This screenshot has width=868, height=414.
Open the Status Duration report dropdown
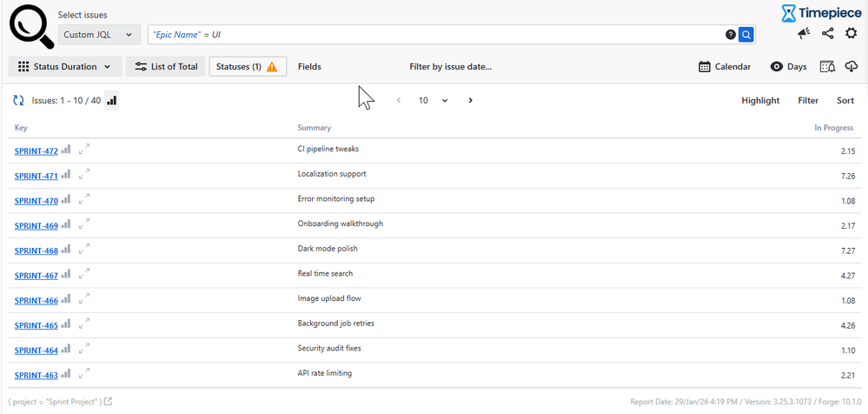click(x=65, y=66)
